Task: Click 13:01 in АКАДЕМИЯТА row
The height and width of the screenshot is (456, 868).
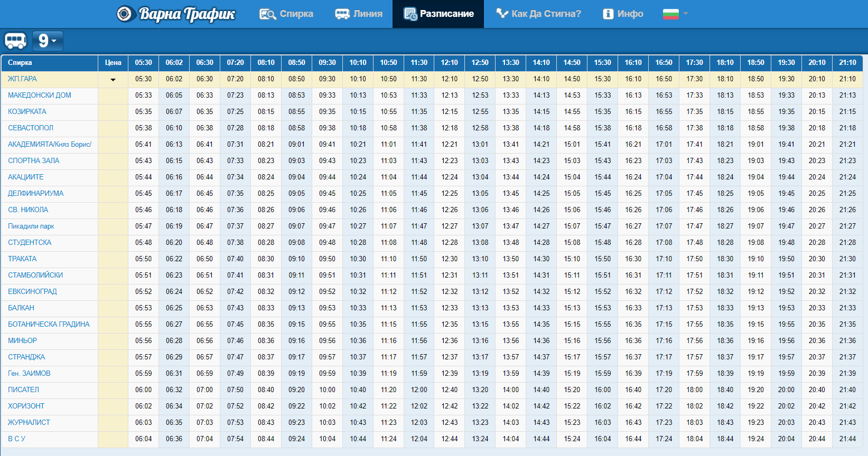Action: click(480, 144)
